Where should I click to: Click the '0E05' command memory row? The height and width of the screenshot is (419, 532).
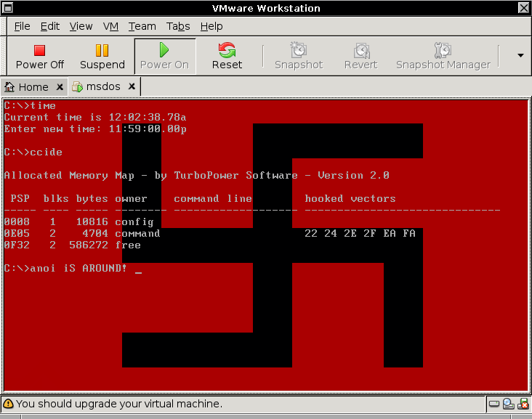pos(210,233)
